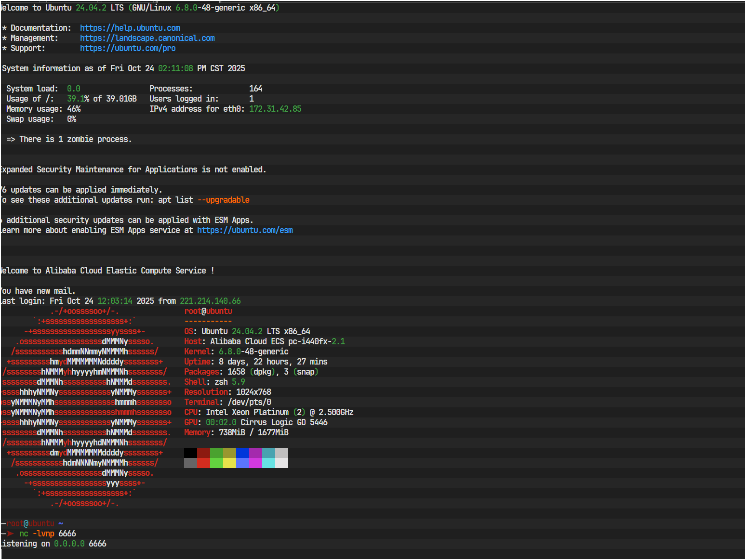
Task: Pick the bright cyan palette color block
Action: [268, 463]
